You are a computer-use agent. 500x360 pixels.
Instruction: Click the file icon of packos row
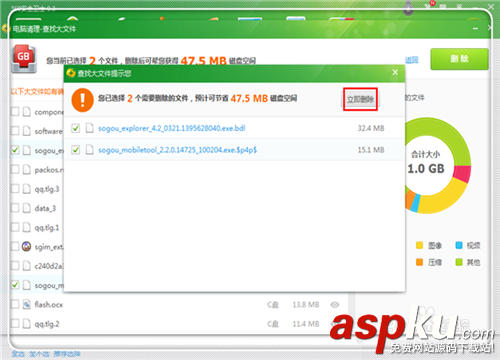pos(27,169)
